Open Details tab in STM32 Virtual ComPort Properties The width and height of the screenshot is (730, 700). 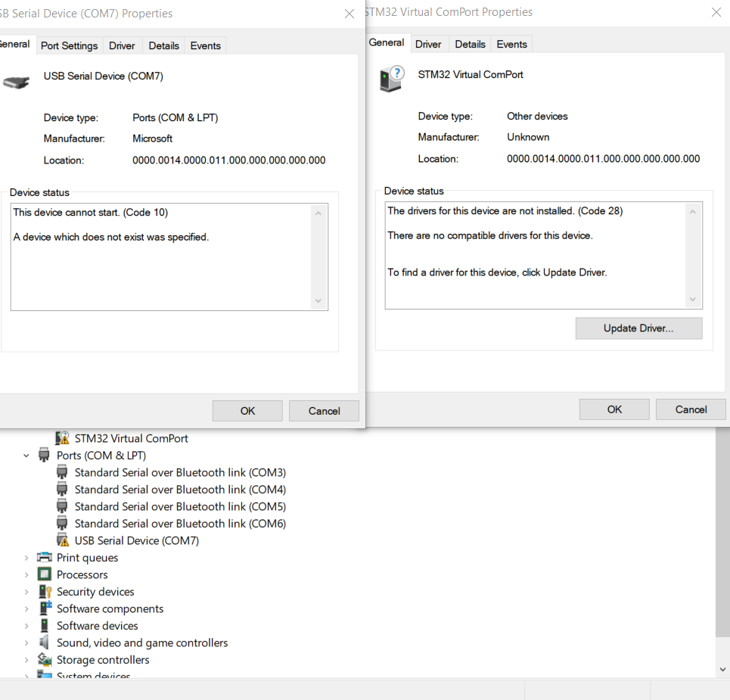click(x=471, y=44)
